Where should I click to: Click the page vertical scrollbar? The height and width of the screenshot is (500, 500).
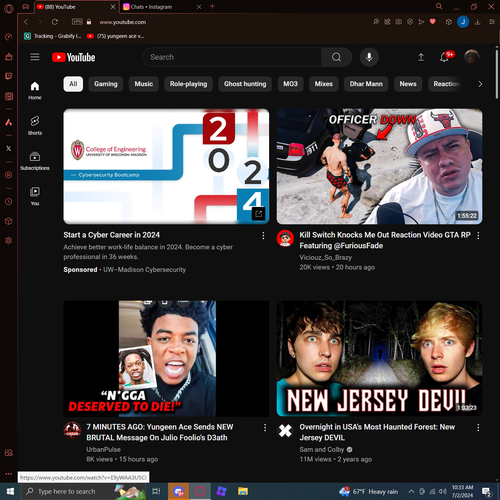(x=497, y=74)
